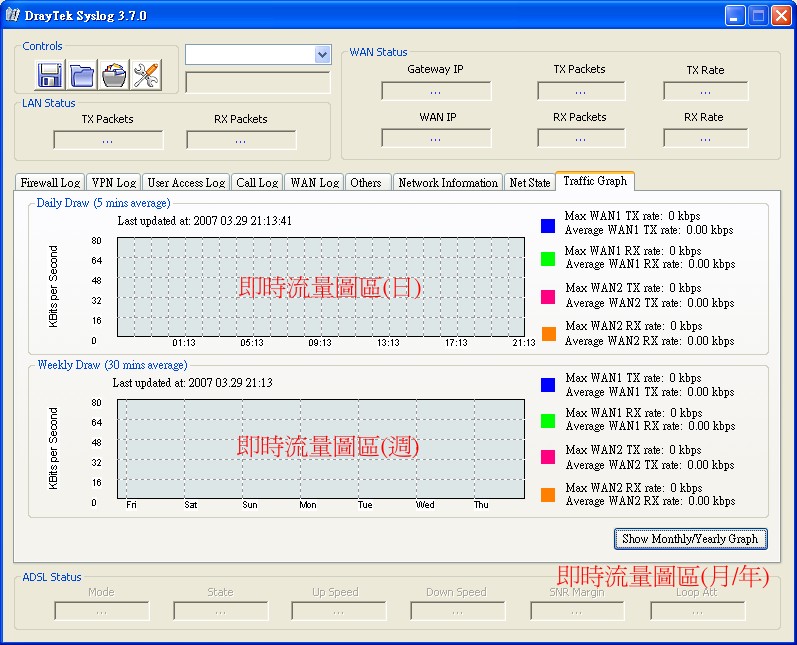Screen dimensions: 797x645
Task: Click the ADSL Down Speed field
Action: [457, 611]
